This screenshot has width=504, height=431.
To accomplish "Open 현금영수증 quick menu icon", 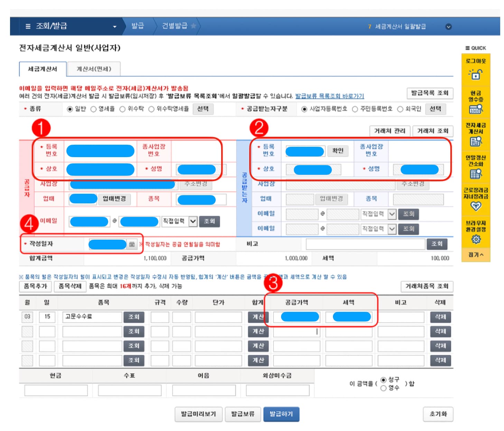I will click(x=476, y=109).
